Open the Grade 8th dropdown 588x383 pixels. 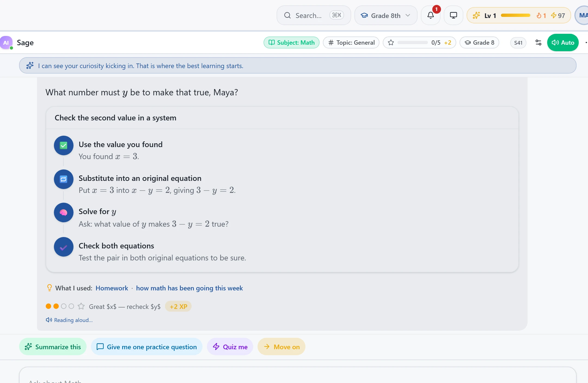[386, 15]
